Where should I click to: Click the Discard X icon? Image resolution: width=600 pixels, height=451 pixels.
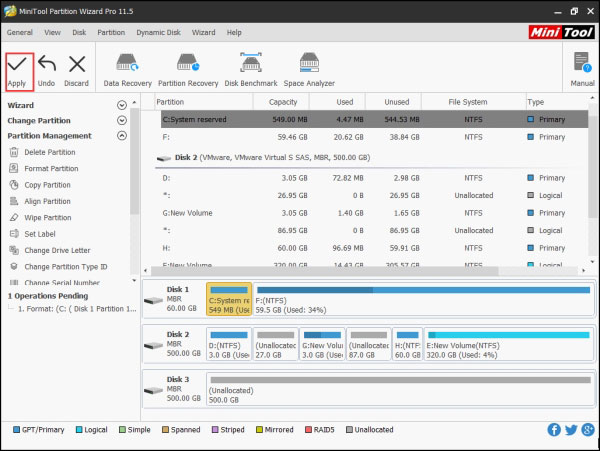tap(77, 64)
